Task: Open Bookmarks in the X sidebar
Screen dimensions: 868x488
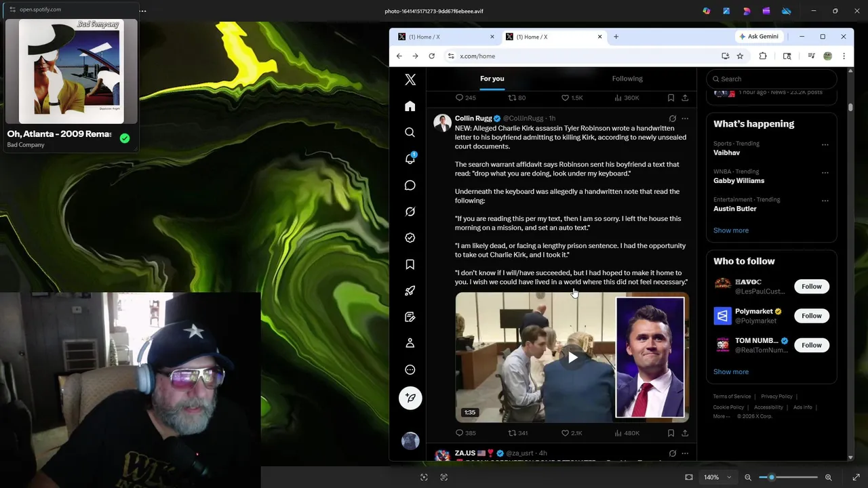Action: (410, 264)
